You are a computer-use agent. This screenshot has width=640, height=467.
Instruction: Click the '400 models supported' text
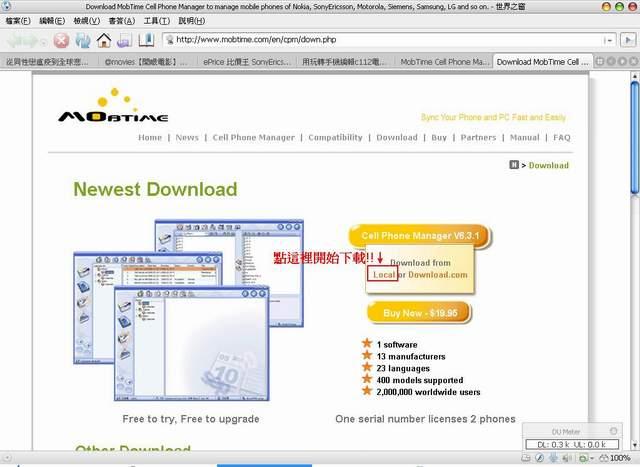[420, 380]
